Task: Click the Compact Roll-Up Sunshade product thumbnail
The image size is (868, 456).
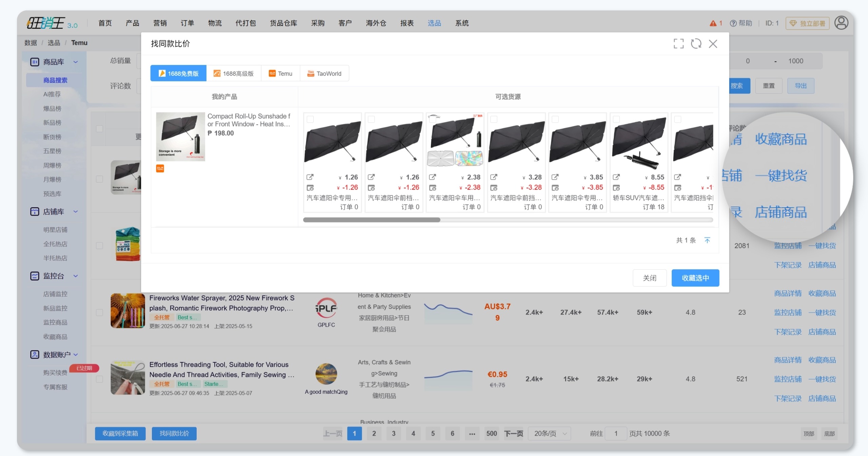Action: pos(180,137)
